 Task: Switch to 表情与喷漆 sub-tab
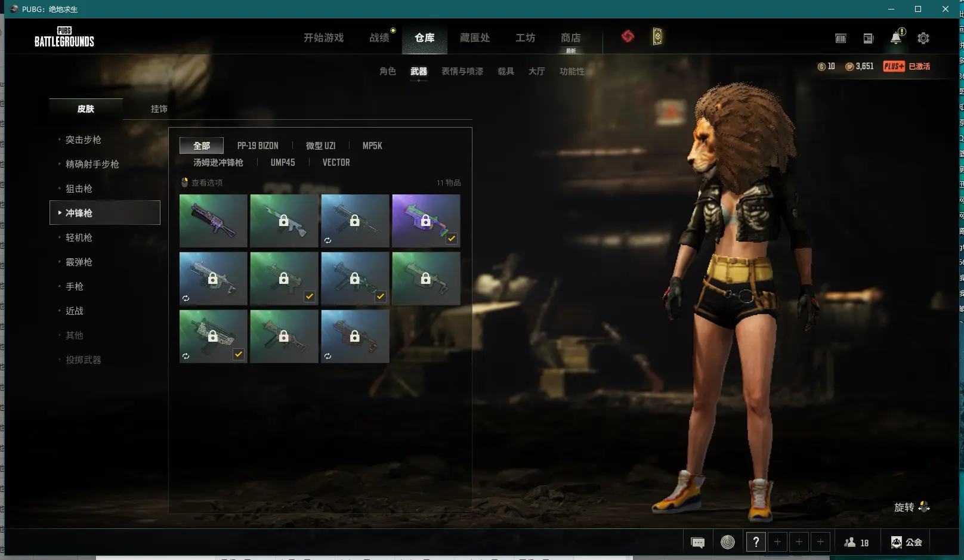(x=462, y=71)
